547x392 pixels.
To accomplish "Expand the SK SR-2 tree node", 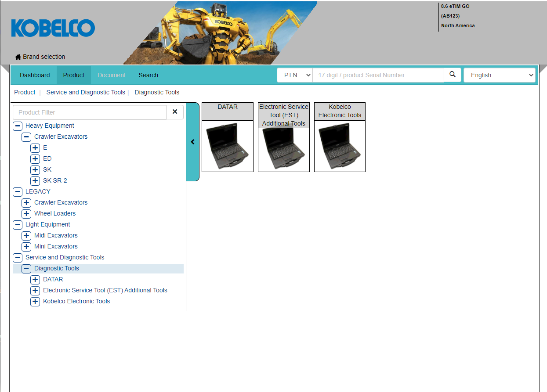I will (35, 180).
